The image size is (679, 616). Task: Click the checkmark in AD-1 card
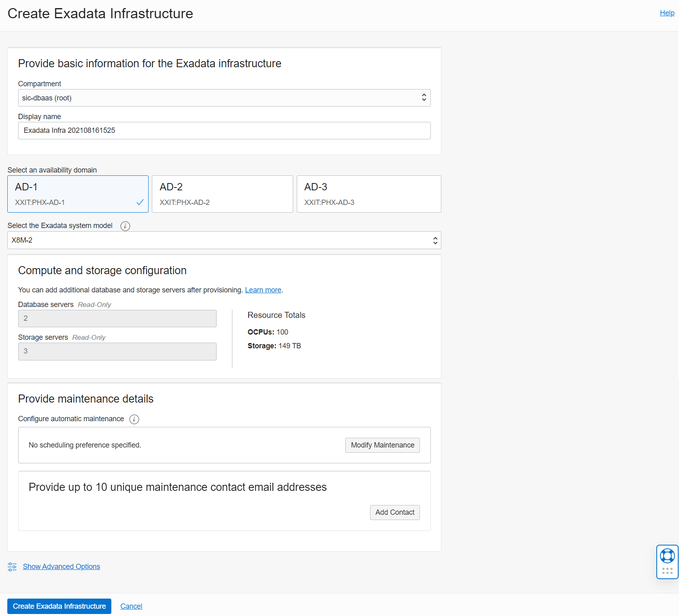coord(140,202)
